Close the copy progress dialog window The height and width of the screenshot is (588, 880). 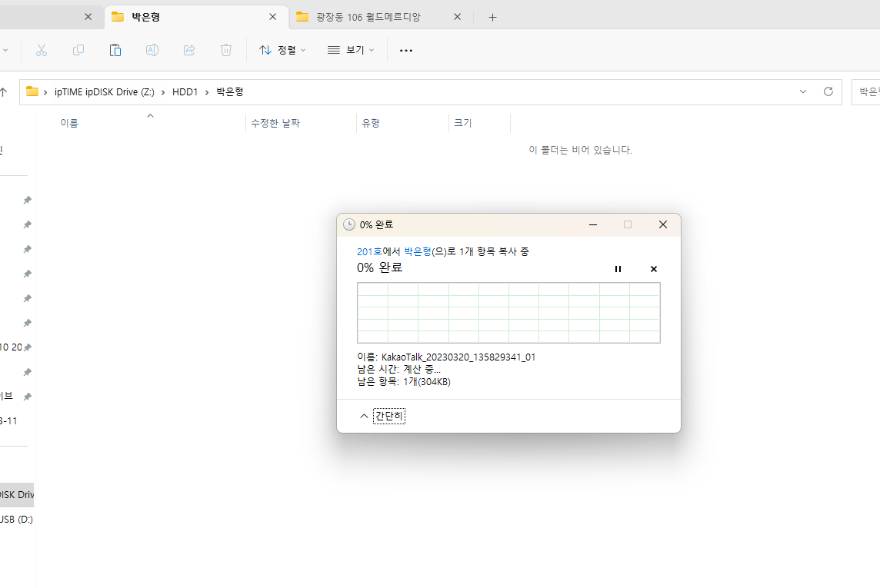coord(663,224)
